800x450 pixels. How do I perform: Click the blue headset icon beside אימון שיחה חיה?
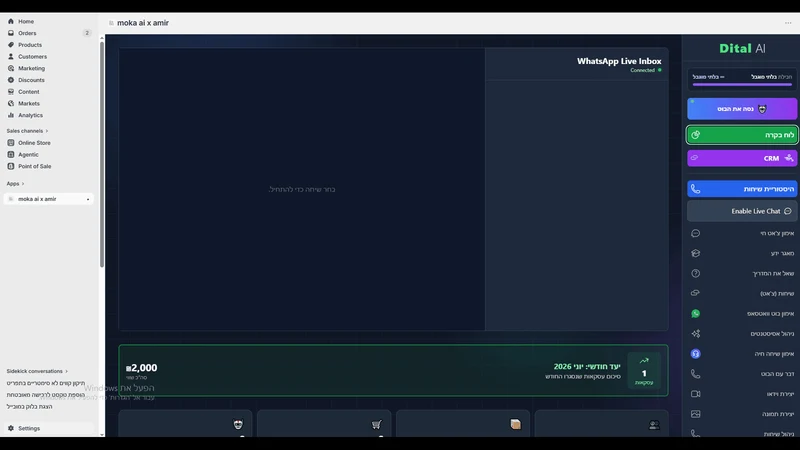pos(695,354)
